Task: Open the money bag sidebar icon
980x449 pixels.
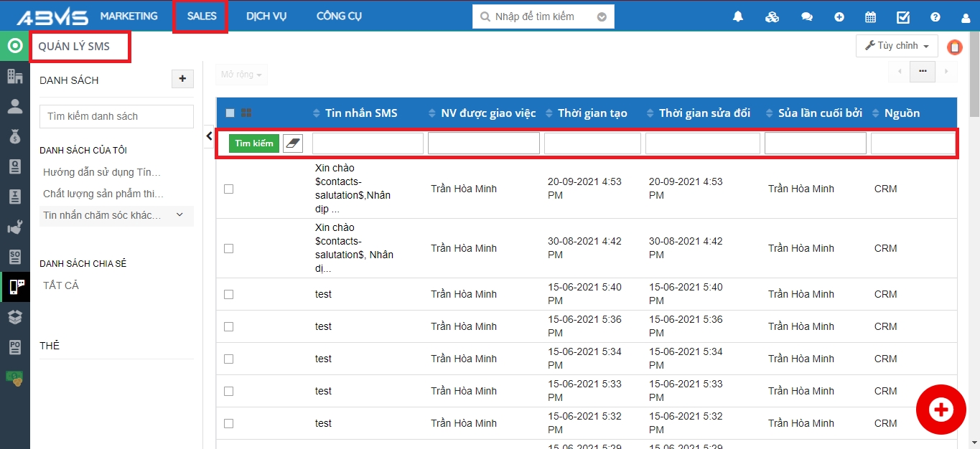Action: [x=14, y=136]
